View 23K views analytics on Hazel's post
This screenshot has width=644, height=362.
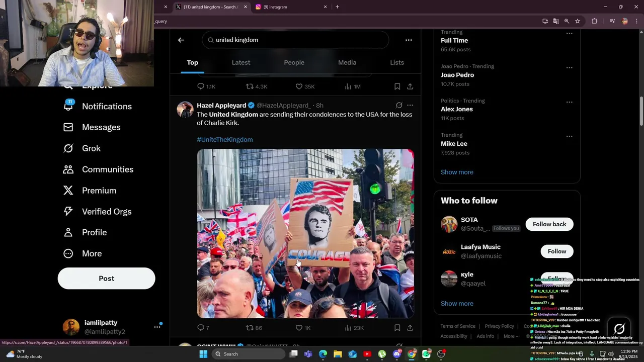point(354,328)
